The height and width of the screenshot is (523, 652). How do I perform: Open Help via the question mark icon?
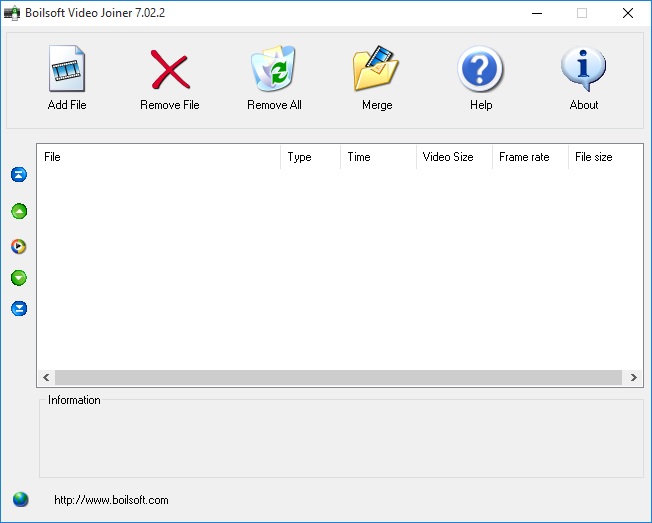(x=480, y=69)
